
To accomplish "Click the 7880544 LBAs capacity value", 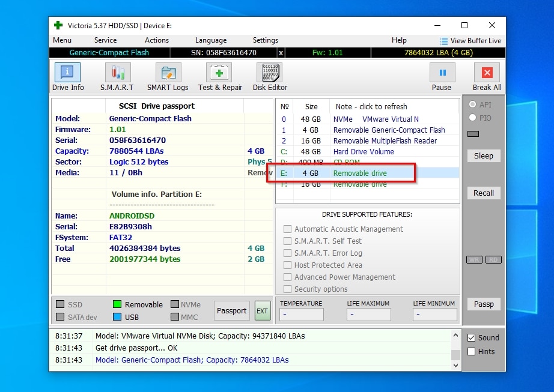I will point(136,151).
